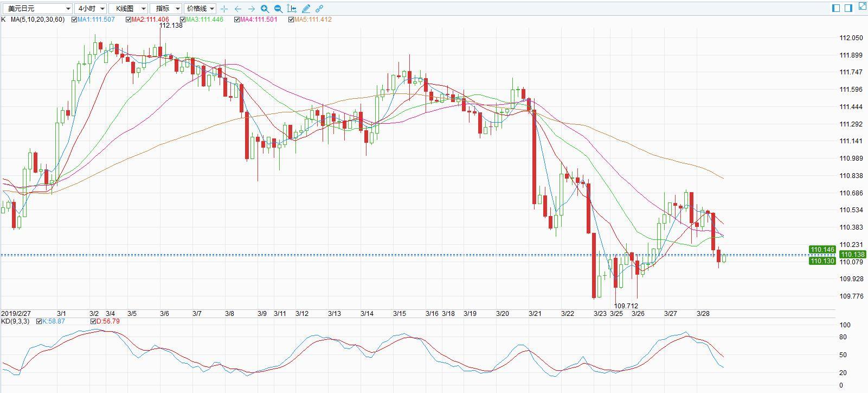Viewport: 868px width, 393px height.
Task: Click the 112.138 high price label
Action: pos(171,26)
